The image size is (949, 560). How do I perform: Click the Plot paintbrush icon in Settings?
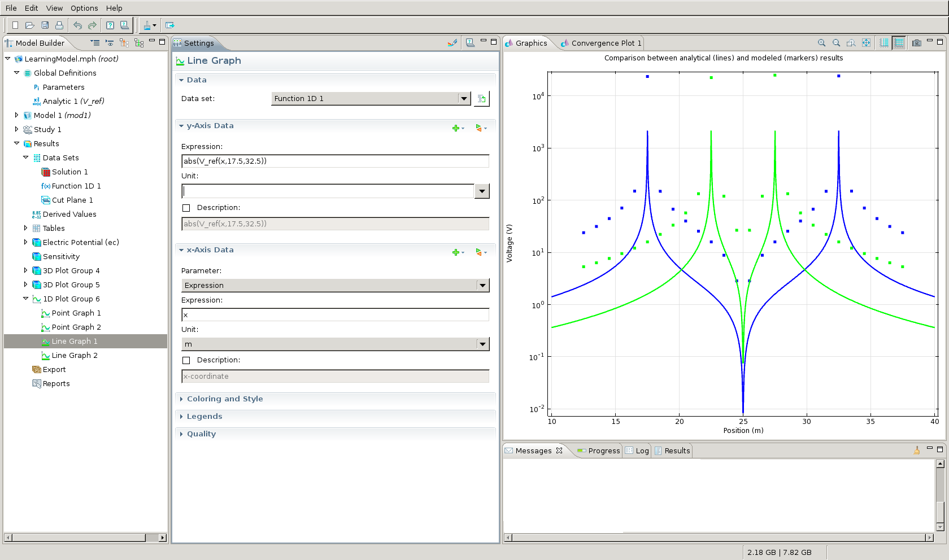pos(452,43)
